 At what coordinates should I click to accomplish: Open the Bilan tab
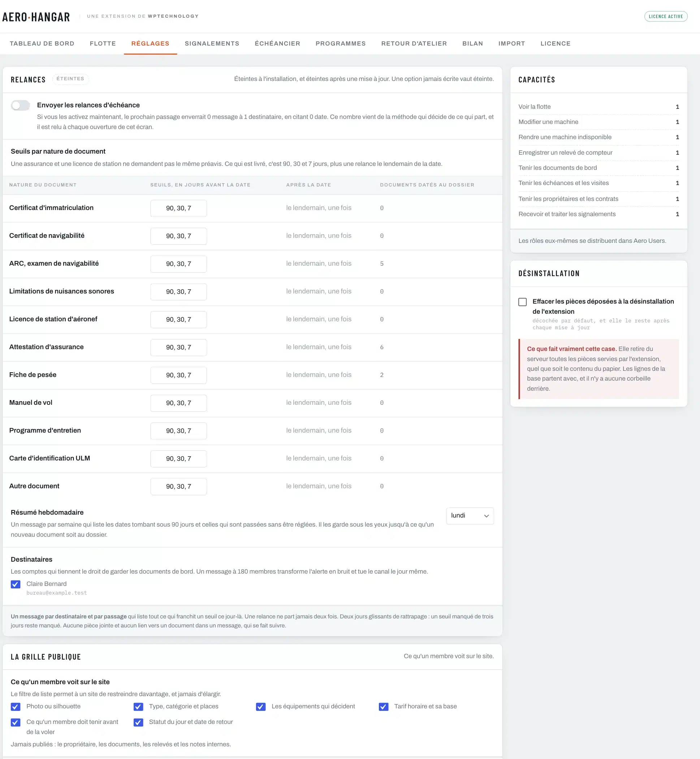(x=473, y=44)
